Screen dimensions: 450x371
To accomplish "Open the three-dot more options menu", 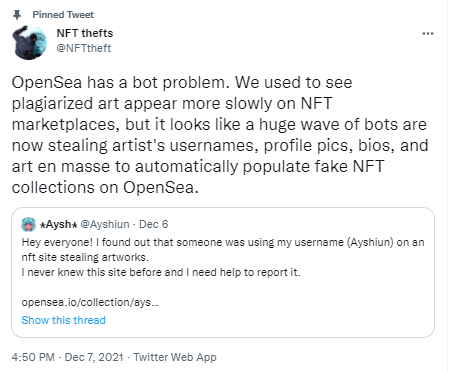I will pyautogui.click(x=428, y=34).
